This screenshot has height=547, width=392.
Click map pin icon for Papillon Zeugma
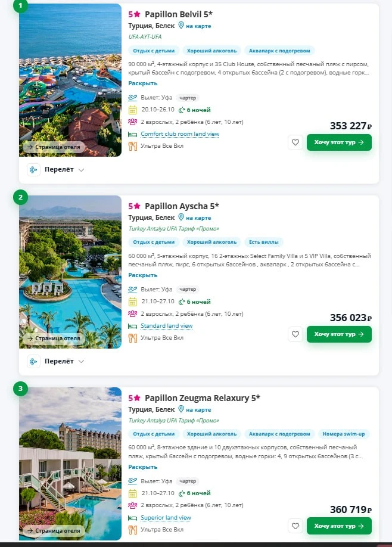pyautogui.click(x=181, y=409)
